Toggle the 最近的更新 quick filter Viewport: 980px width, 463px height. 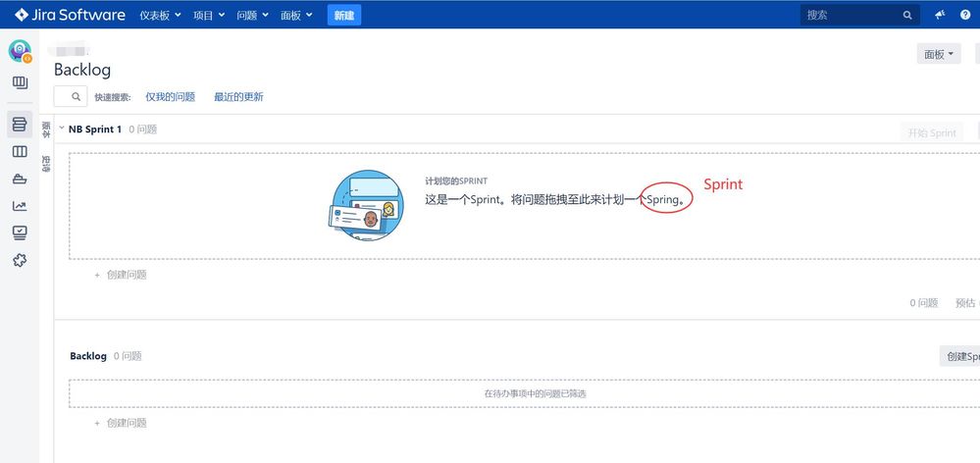tap(238, 97)
